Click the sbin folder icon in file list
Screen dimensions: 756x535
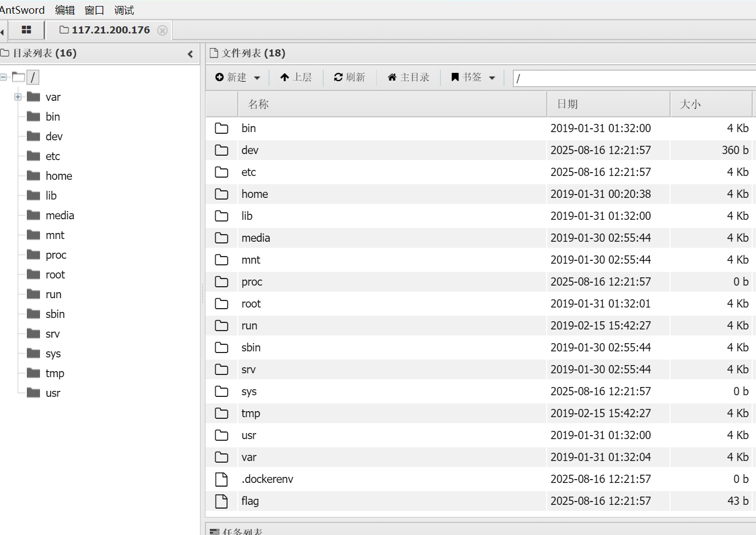221,348
